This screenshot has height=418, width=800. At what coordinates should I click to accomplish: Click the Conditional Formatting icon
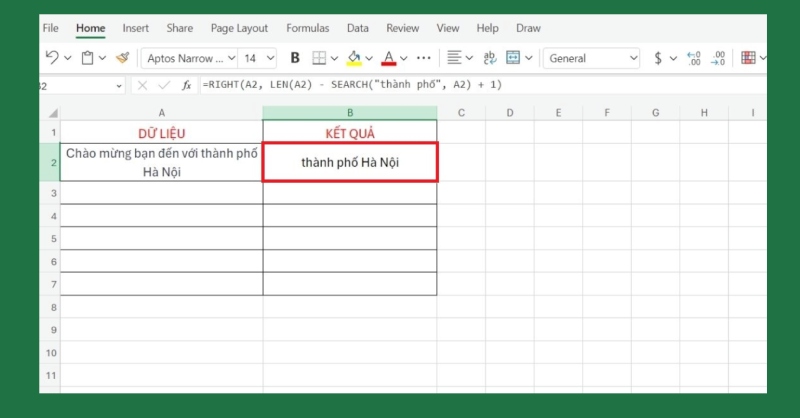point(747,58)
